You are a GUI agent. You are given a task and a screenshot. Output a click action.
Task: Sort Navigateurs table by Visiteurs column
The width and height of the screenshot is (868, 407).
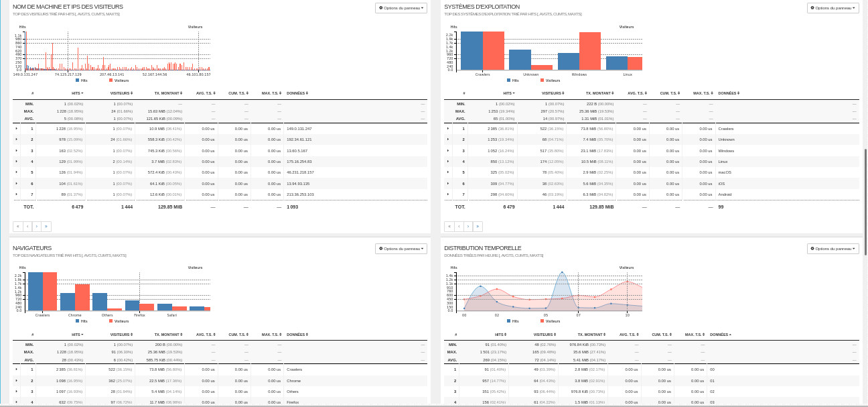121,334
